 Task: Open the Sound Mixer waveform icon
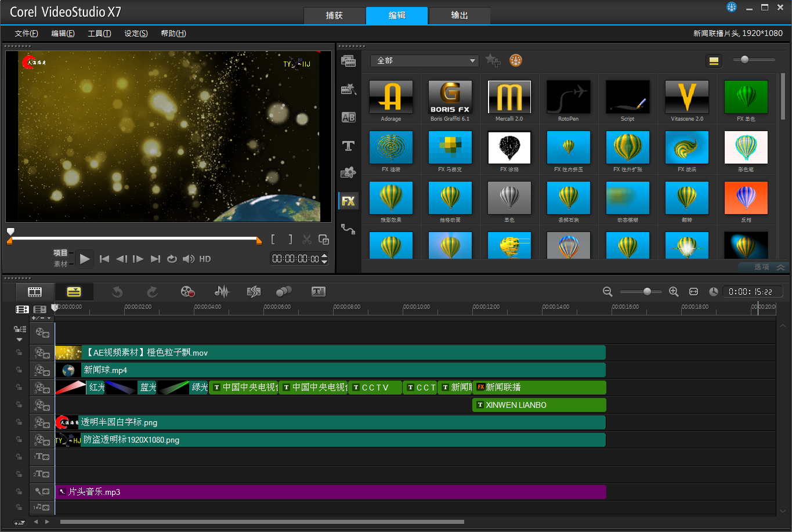(222, 292)
